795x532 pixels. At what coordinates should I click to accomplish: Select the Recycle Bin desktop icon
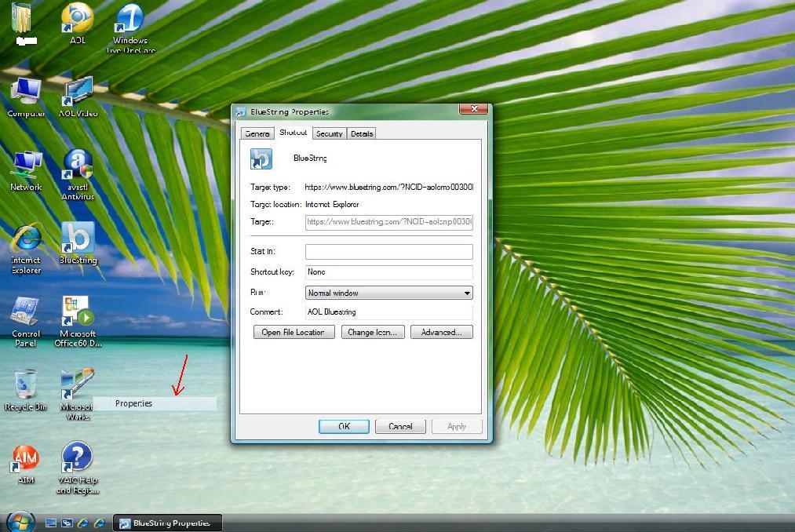coord(25,391)
